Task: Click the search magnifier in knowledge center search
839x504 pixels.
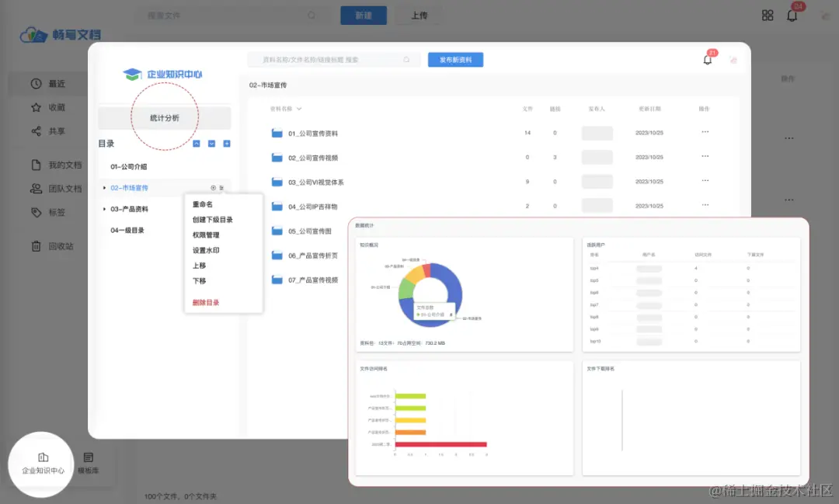Action: [x=406, y=59]
